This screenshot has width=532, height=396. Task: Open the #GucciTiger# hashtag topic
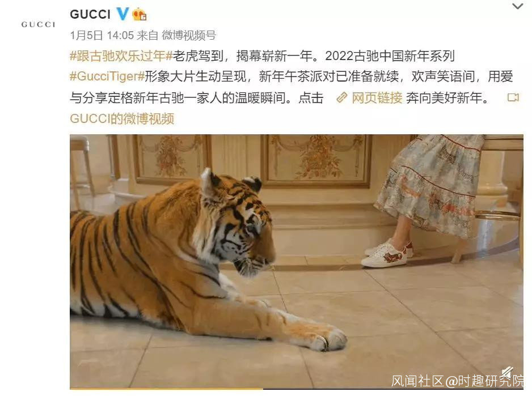coord(107,76)
